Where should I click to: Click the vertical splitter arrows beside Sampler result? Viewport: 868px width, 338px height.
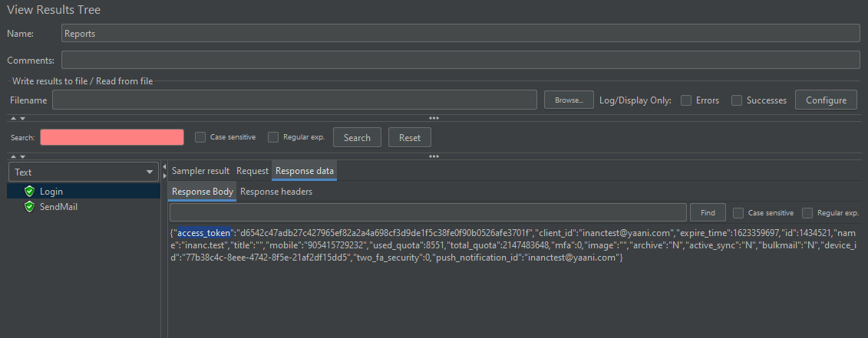pyautogui.click(x=164, y=171)
